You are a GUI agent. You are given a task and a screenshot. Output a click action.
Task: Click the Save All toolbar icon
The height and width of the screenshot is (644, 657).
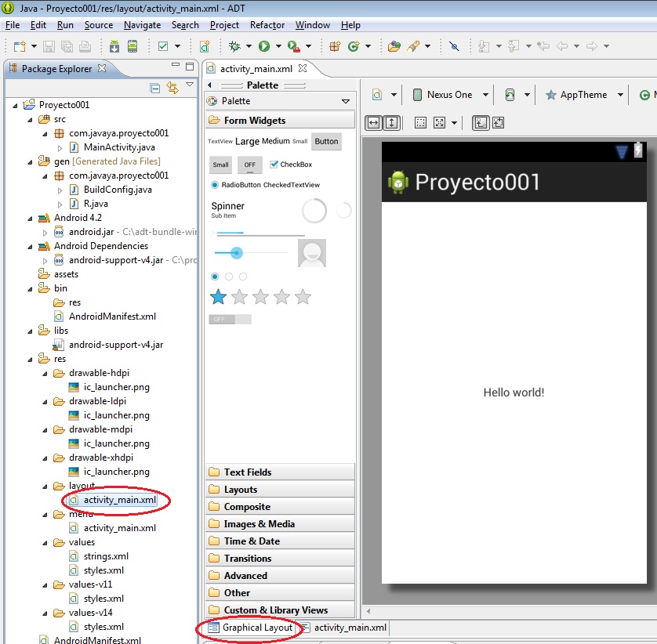pyautogui.click(x=67, y=46)
